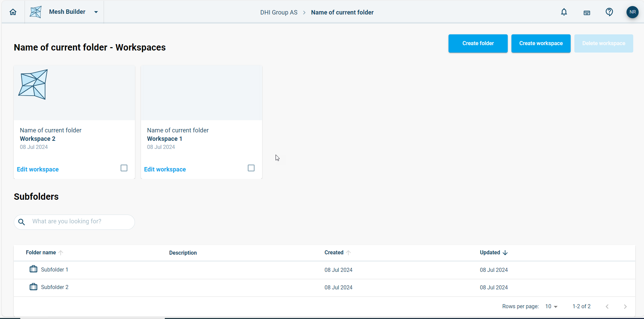Click the Create workspace button
This screenshot has width=644, height=319.
[x=541, y=43]
